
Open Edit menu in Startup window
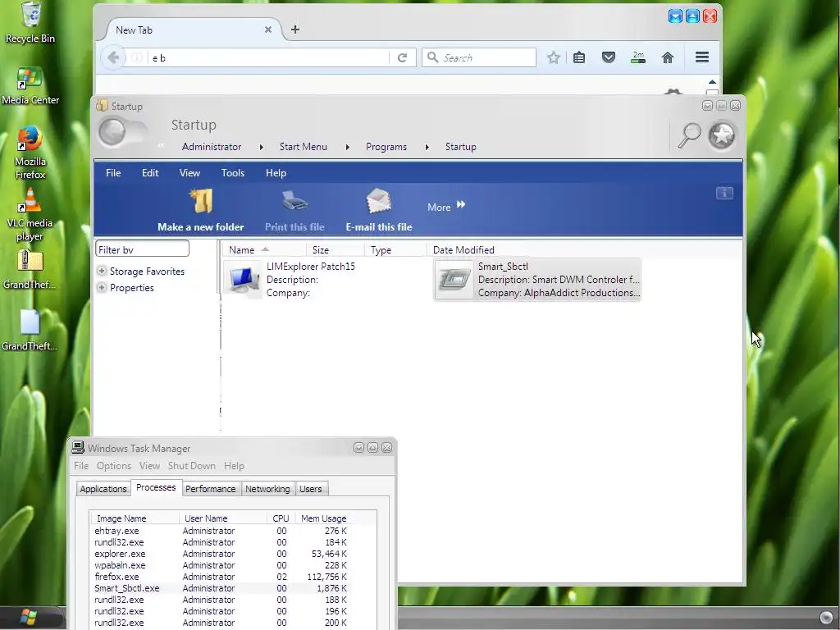pos(150,173)
